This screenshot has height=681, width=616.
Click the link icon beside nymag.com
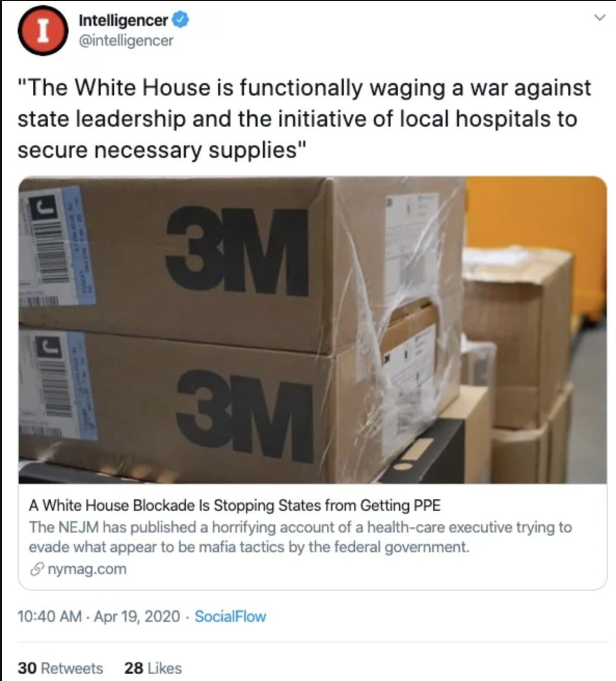pyautogui.click(x=36, y=569)
